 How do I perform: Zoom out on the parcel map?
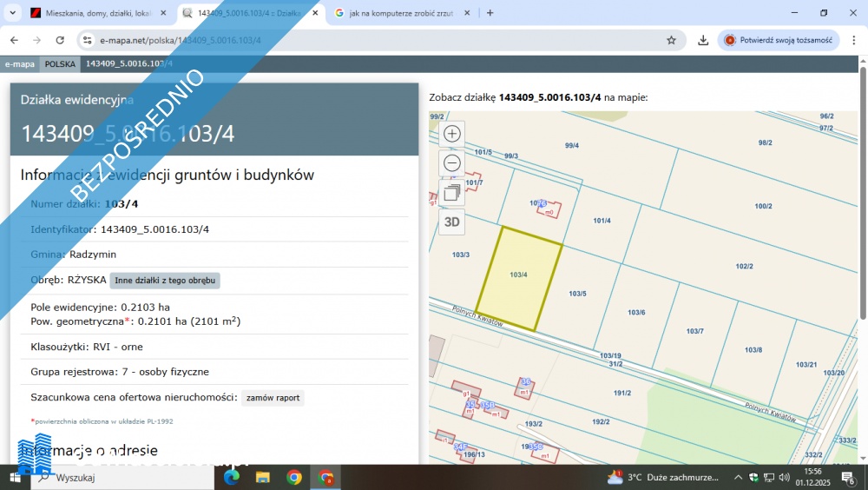pyautogui.click(x=452, y=163)
